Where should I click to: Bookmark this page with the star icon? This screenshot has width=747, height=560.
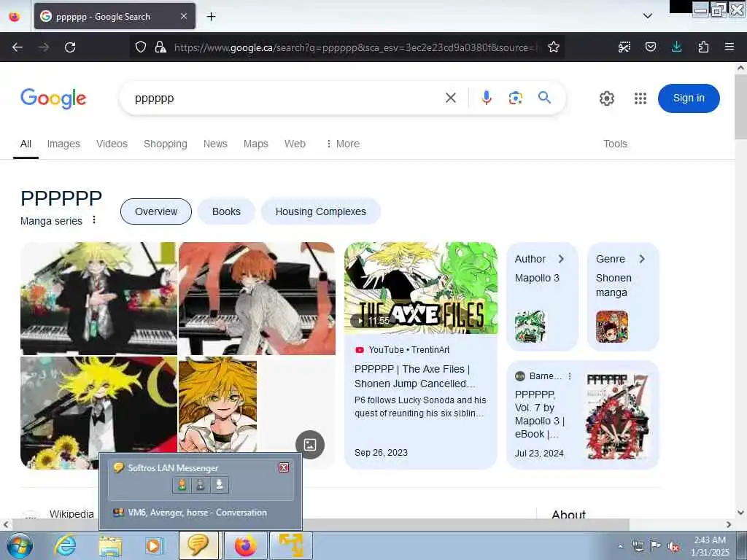(x=553, y=47)
